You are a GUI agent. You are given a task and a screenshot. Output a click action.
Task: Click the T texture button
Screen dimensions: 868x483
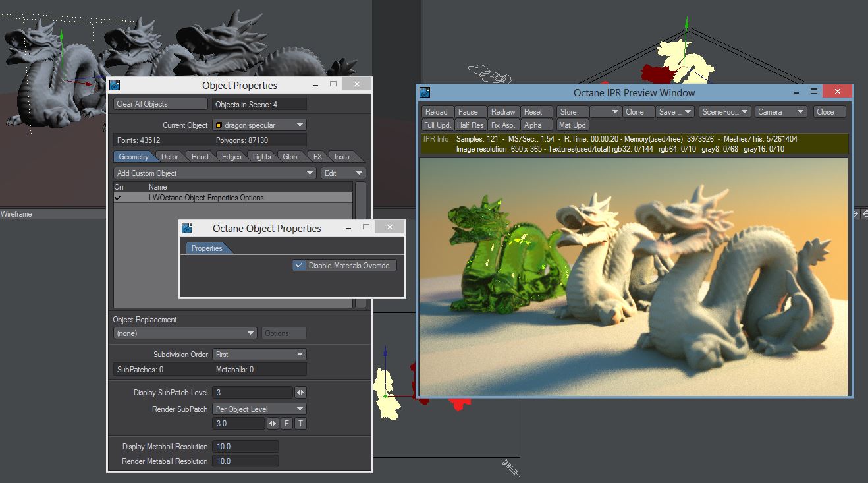[300, 424]
